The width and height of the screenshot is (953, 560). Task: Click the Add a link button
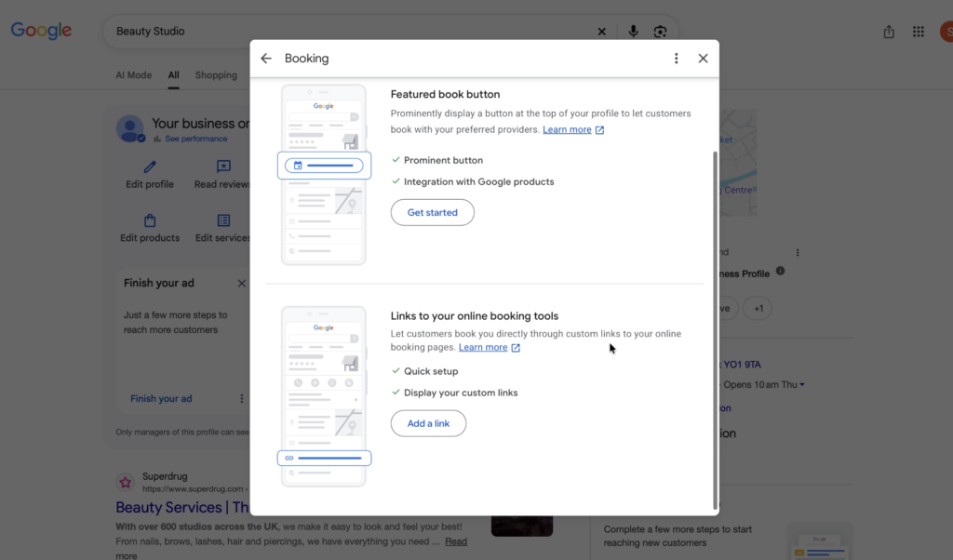click(x=428, y=423)
